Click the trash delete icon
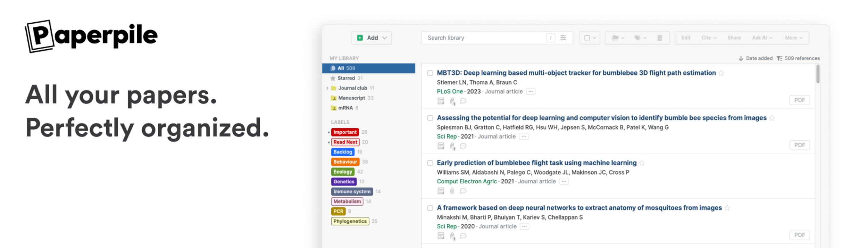The width and height of the screenshot is (868, 248). tap(659, 38)
